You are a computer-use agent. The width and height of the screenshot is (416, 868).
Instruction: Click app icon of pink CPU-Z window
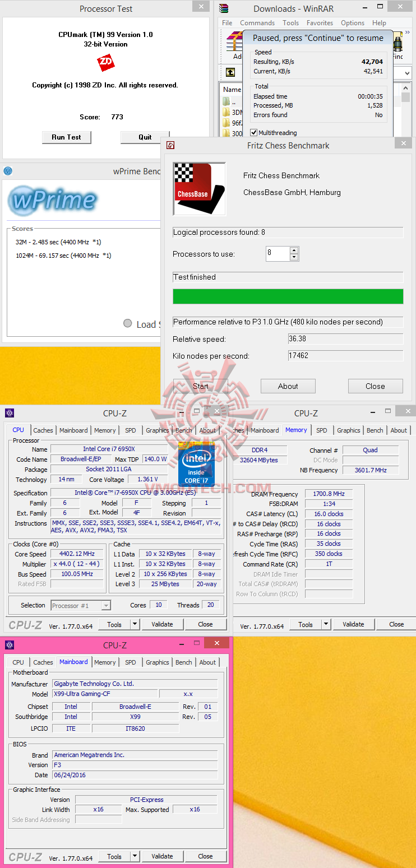point(10,645)
